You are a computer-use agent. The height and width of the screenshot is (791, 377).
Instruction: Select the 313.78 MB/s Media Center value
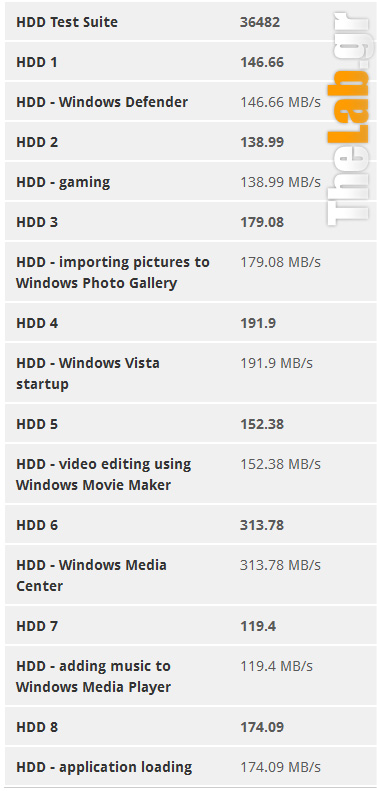point(280,565)
